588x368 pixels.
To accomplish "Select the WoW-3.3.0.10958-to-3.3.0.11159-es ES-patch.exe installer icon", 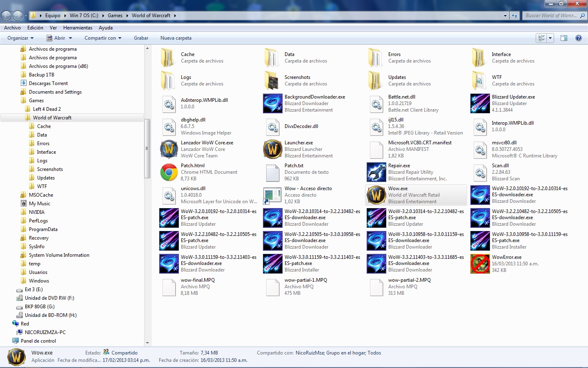I will 480,241.
